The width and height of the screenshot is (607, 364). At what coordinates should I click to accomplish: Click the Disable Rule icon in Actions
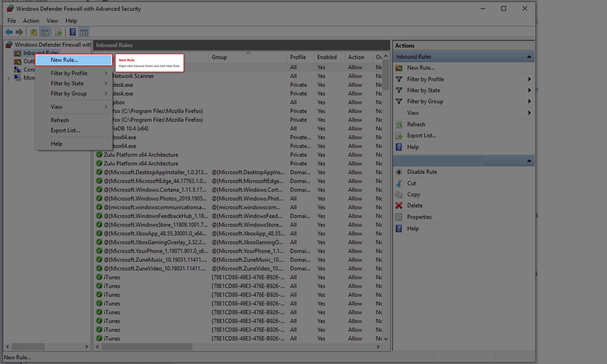pyautogui.click(x=399, y=172)
